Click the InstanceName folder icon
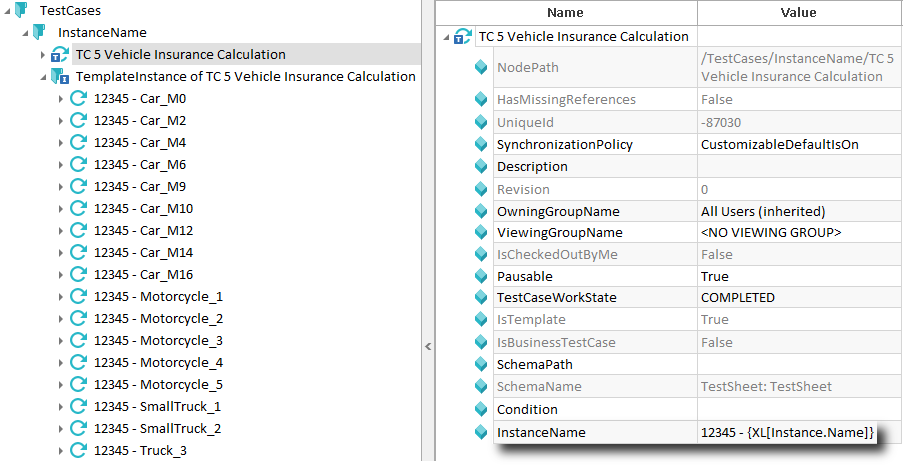The image size is (903, 467). point(39,32)
